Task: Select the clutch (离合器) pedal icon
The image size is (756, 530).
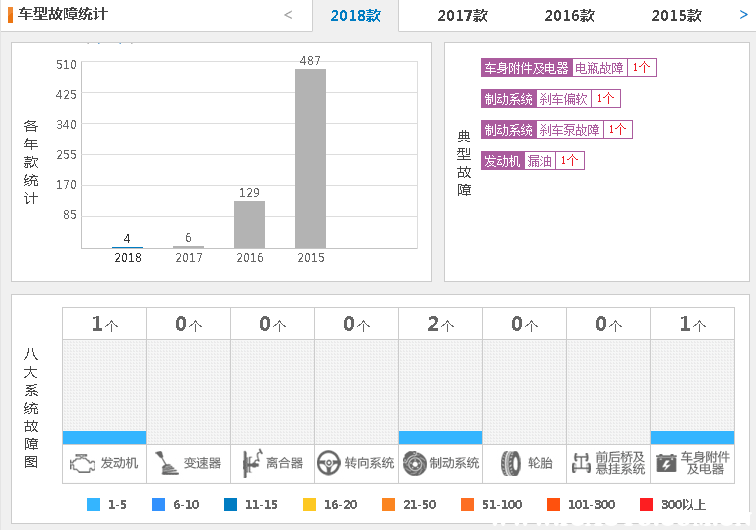Action: coord(250,464)
